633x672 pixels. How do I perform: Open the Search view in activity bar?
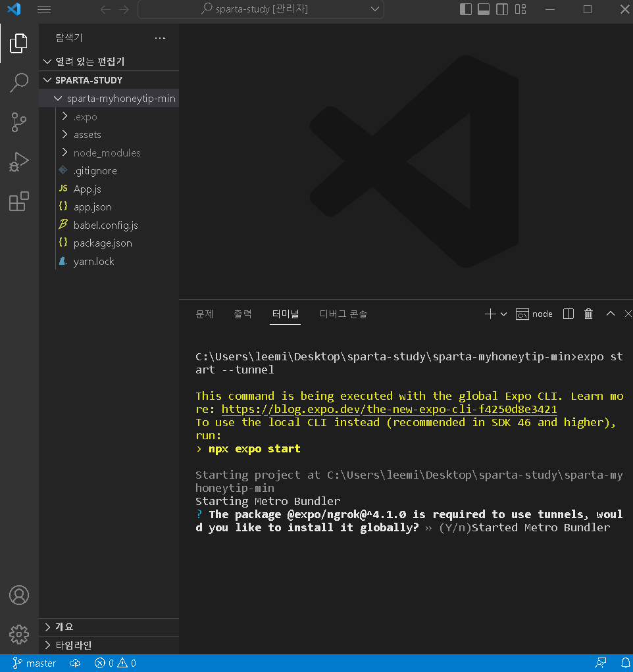pyautogui.click(x=18, y=82)
